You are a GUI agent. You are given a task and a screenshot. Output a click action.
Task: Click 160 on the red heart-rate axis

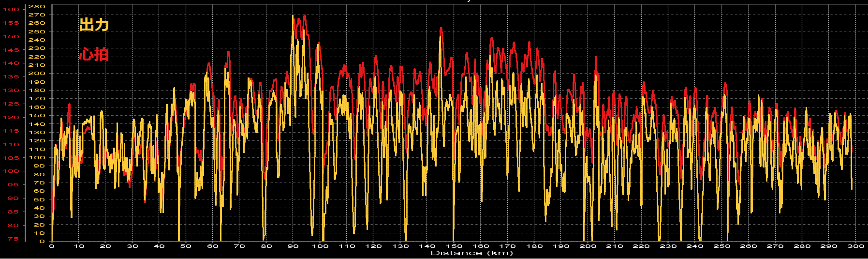point(11,9)
